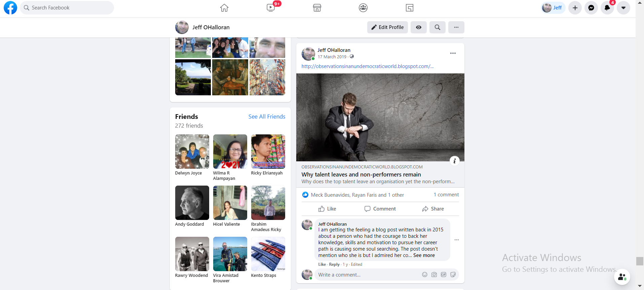Viewport: 644px width, 290px height.
Task: Expand comment with See more
Action: 424,255
